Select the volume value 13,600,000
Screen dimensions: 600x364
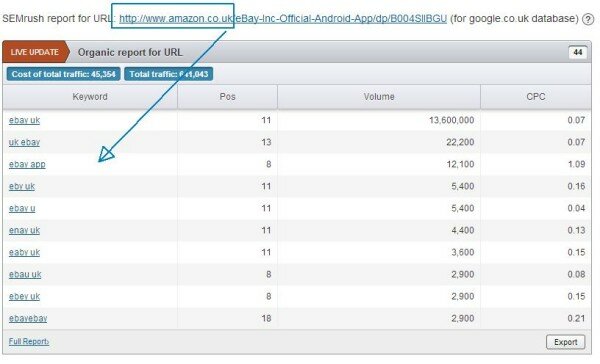[x=452, y=120]
